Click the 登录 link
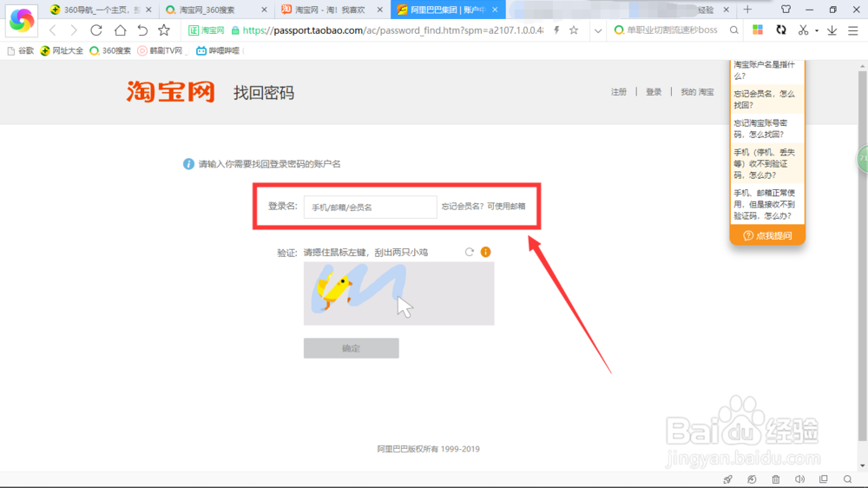Image resolution: width=868 pixels, height=488 pixels. click(654, 92)
